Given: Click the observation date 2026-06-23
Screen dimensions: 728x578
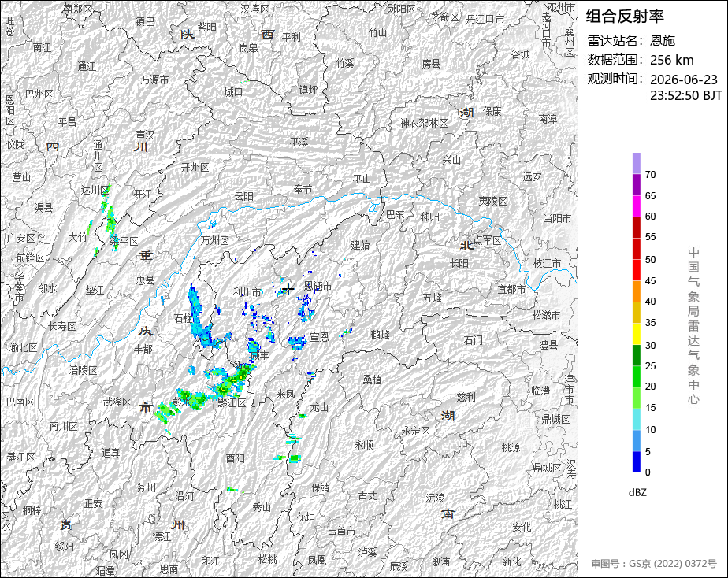Looking at the screenshot, I should point(683,80).
